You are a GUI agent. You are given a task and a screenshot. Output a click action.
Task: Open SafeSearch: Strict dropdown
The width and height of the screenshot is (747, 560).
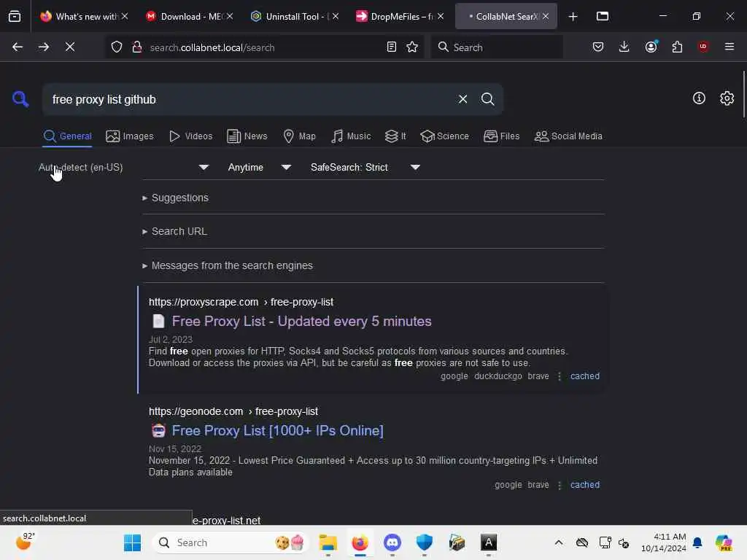tap(365, 167)
